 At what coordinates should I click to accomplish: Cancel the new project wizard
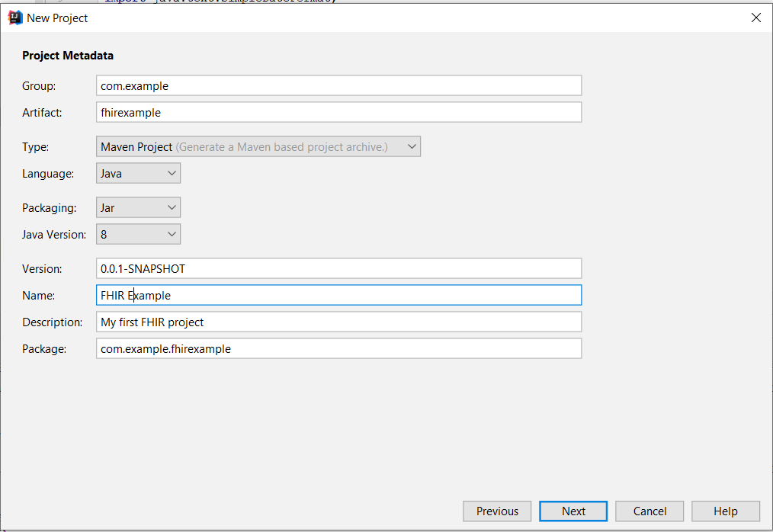click(650, 511)
